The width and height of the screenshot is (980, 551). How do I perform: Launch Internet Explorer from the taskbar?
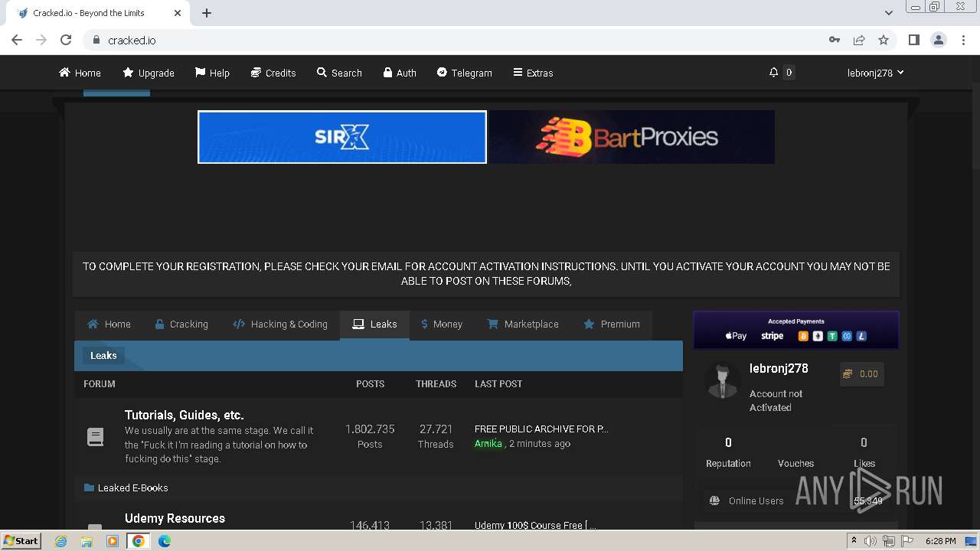pos(60,541)
